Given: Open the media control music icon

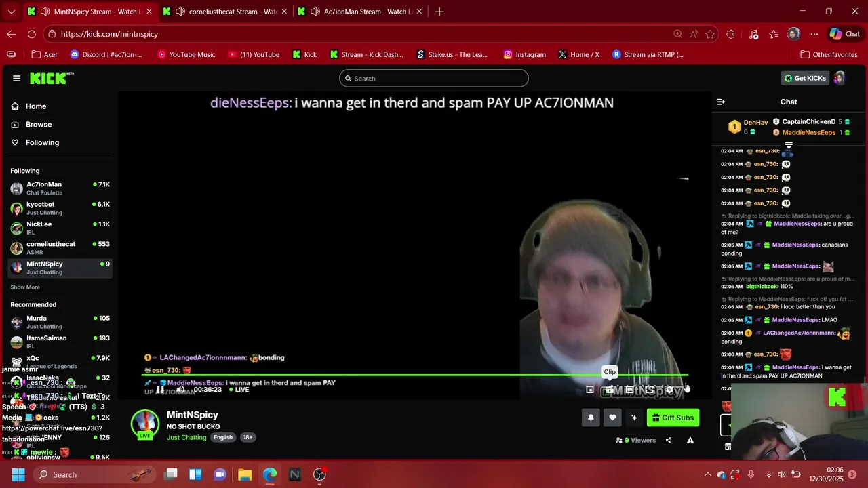Looking at the screenshot, I should click(x=753, y=34).
